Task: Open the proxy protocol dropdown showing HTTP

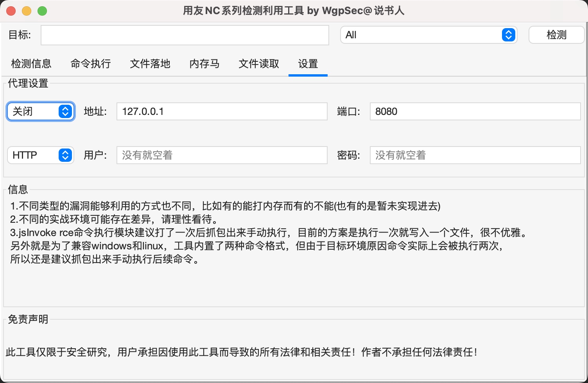Action: (40, 155)
